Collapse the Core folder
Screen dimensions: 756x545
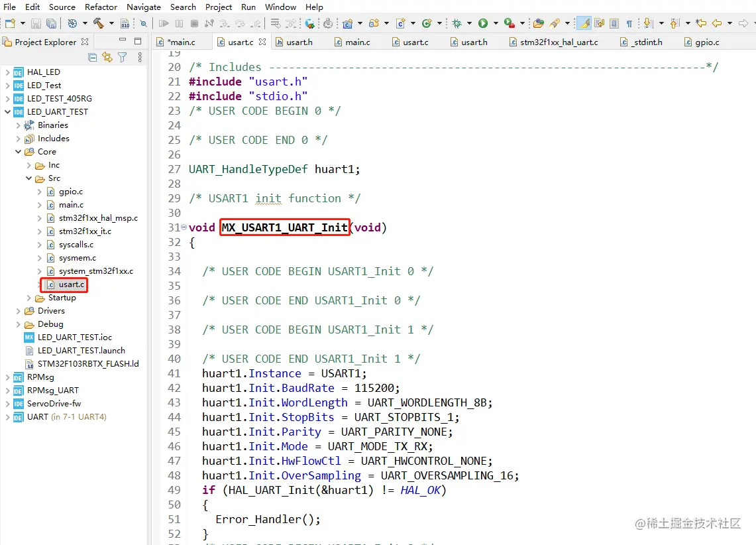click(x=18, y=151)
